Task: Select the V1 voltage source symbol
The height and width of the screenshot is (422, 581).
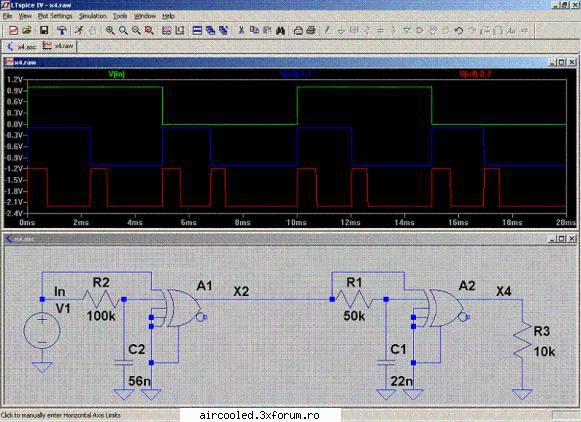Action: 42,330
